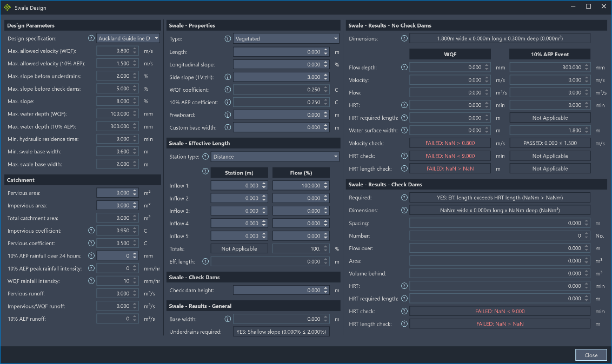Click the Max. water depth (WQF) field
Screen dimensions: 612x364
[x=117, y=114]
